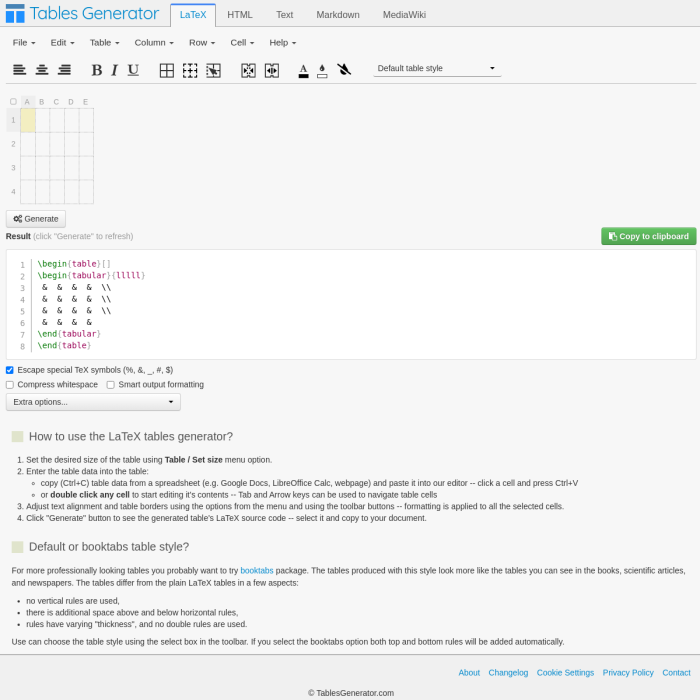Enable Compress whitespace option

click(x=10, y=385)
